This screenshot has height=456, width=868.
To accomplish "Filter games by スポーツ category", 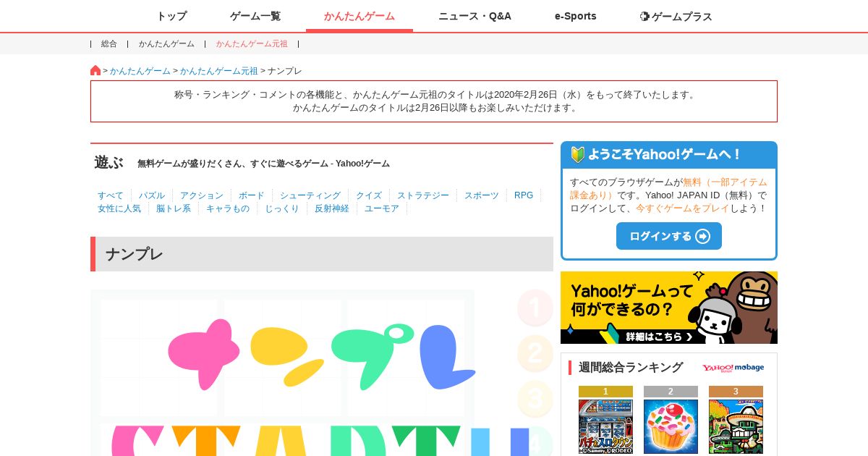I will (482, 195).
